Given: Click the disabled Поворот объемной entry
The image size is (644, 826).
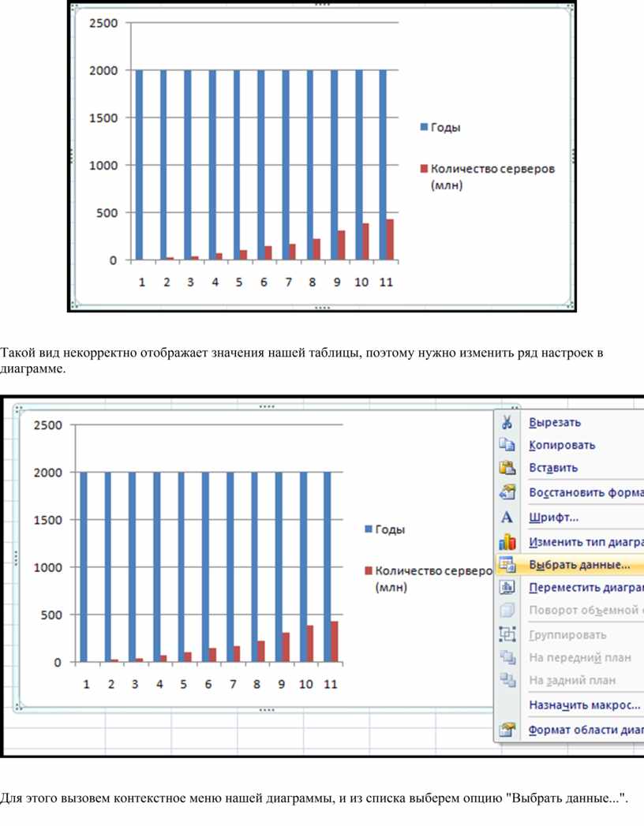Looking at the screenshot, I should (x=586, y=610).
